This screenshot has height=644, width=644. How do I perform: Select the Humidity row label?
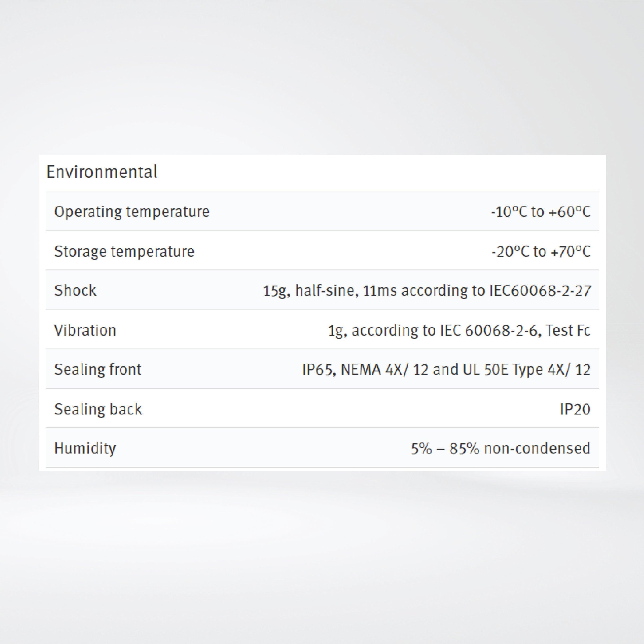[x=85, y=448]
